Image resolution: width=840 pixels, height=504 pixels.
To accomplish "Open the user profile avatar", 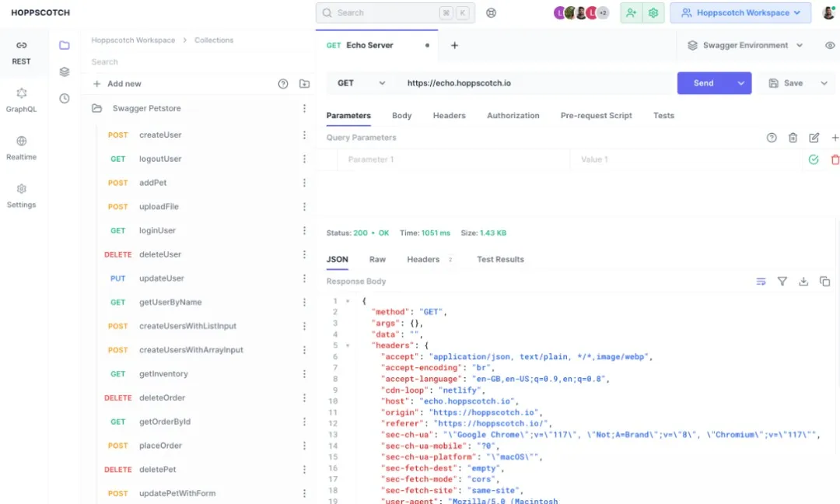I will (828, 13).
